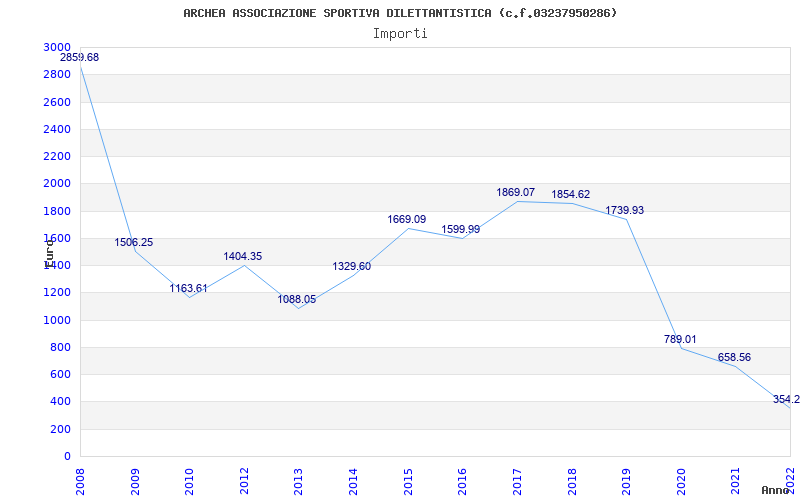800x500 pixels.
Task: Click the Importi subtitle
Action: tap(399, 34)
